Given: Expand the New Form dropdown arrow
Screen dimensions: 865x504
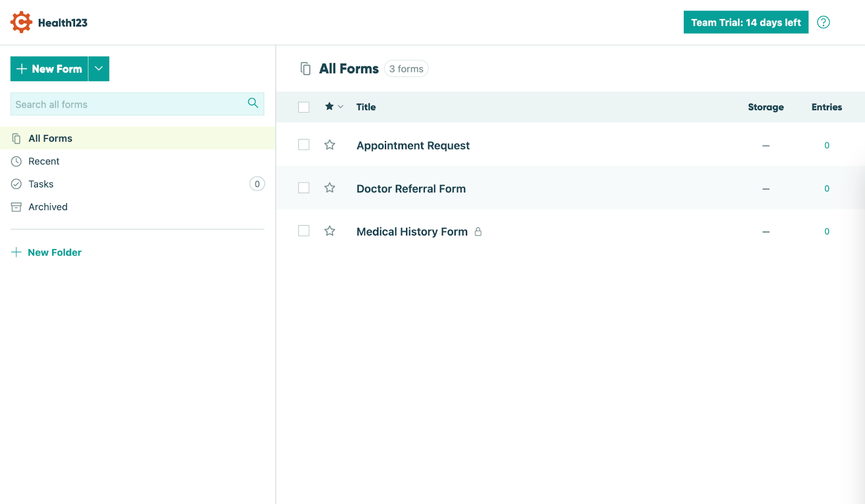Looking at the screenshot, I should (98, 69).
